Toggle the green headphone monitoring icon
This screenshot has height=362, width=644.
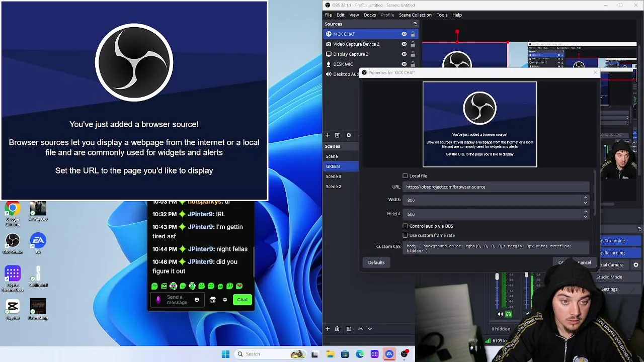click(x=508, y=314)
